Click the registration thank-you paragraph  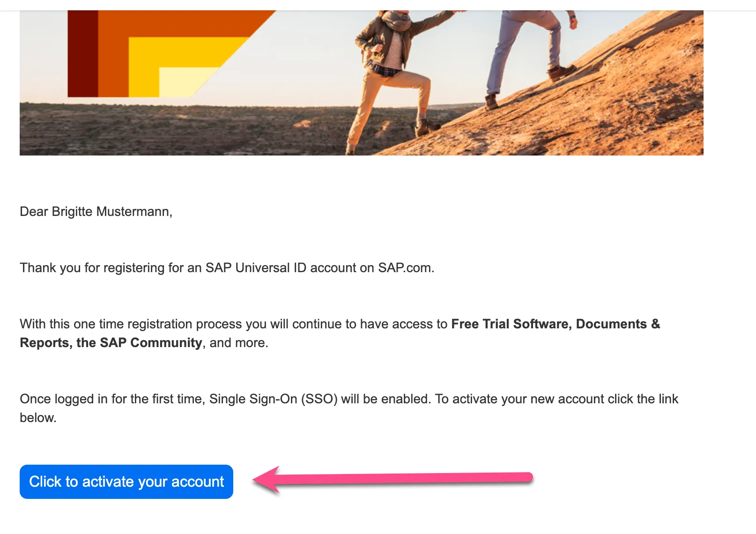tap(227, 268)
